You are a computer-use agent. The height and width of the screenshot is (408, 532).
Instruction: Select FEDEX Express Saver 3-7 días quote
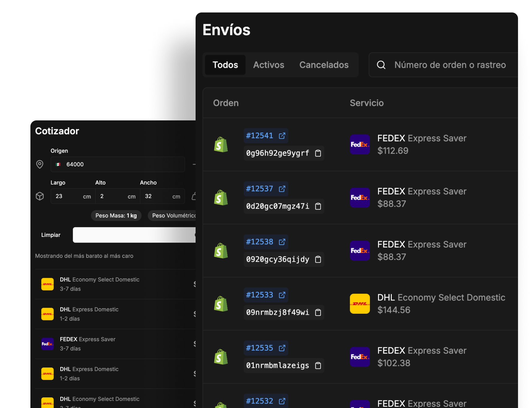tap(116, 344)
